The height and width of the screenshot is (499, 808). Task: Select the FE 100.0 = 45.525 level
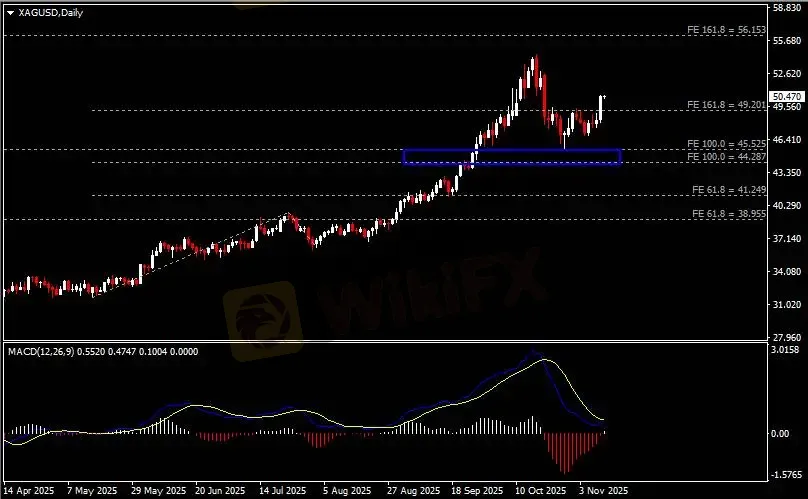pyautogui.click(x=726, y=145)
